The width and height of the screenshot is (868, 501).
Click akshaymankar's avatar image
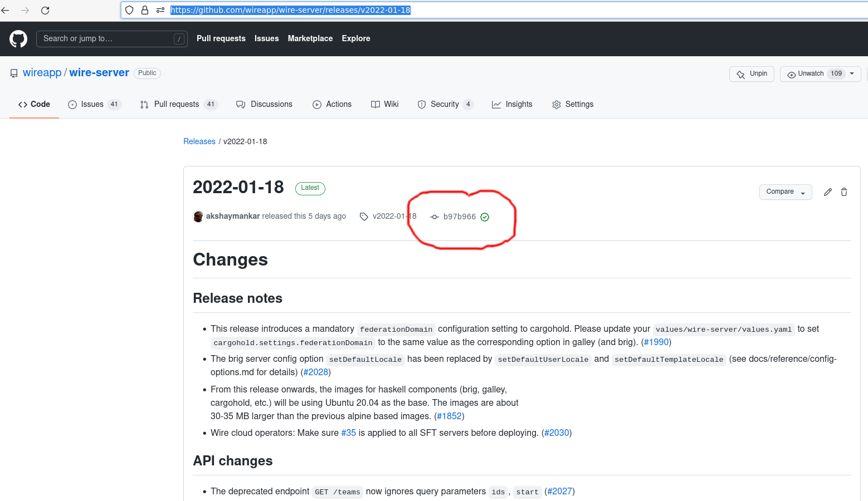point(198,217)
